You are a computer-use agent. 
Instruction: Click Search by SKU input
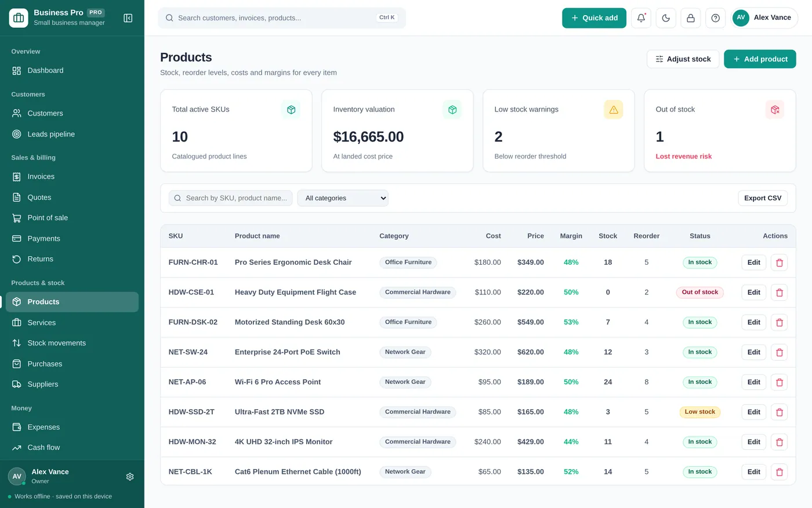point(230,198)
